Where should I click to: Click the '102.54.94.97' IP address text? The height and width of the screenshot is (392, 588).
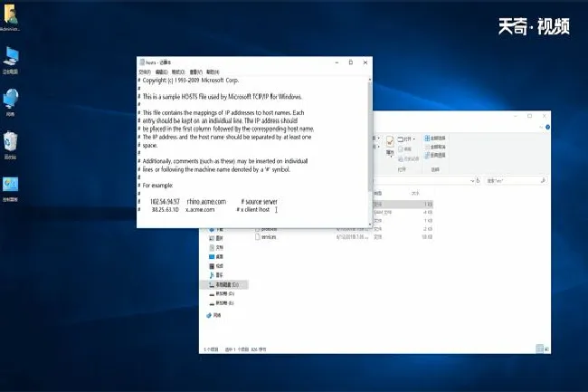click(x=165, y=202)
